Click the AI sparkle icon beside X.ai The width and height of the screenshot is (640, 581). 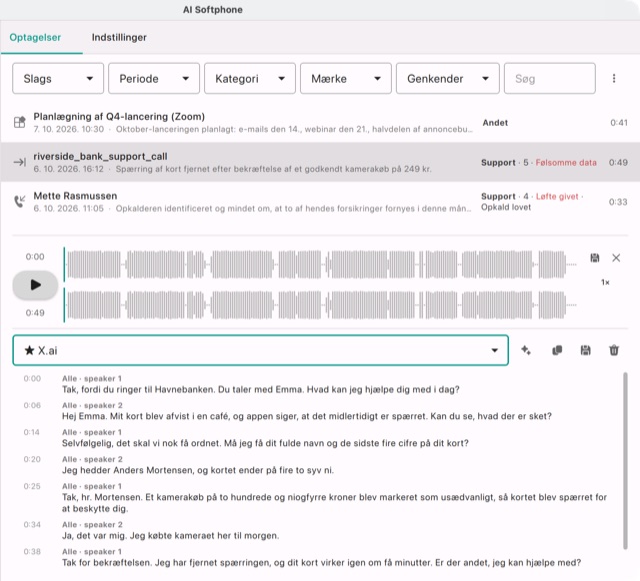(x=526, y=350)
